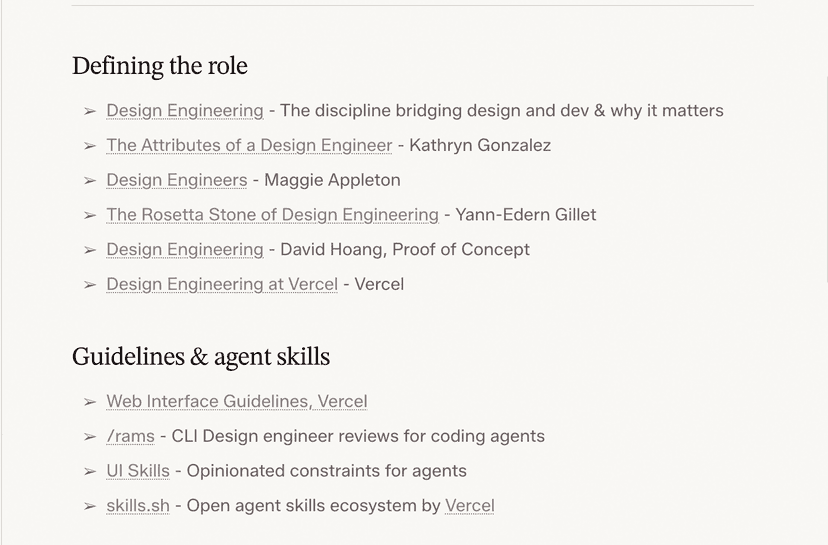Open the UI Skills link
Viewport: 828px width, 545px height.
click(138, 471)
